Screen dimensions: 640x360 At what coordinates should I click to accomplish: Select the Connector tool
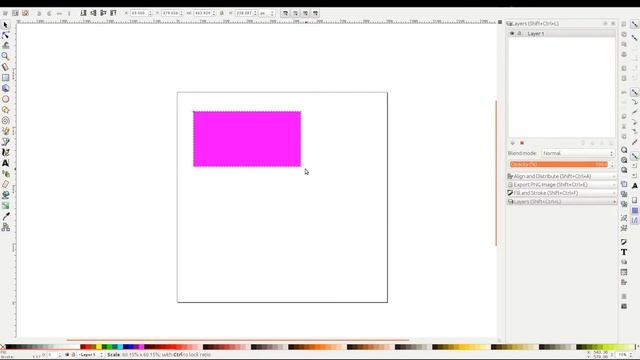click(5, 227)
